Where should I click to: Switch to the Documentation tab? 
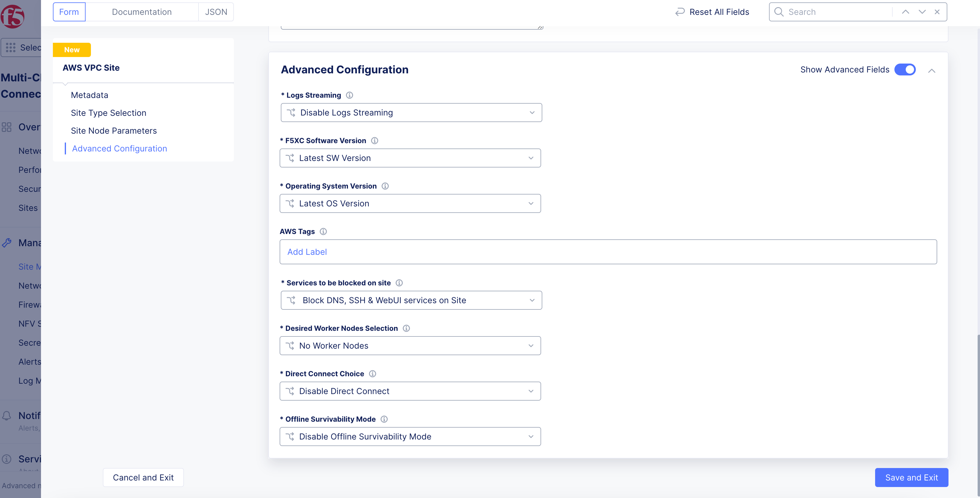click(141, 12)
